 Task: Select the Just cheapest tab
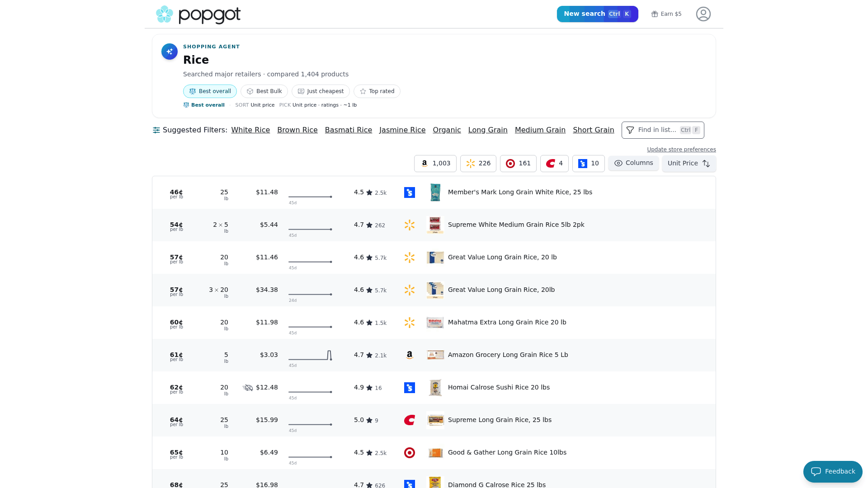[x=321, y=91]
